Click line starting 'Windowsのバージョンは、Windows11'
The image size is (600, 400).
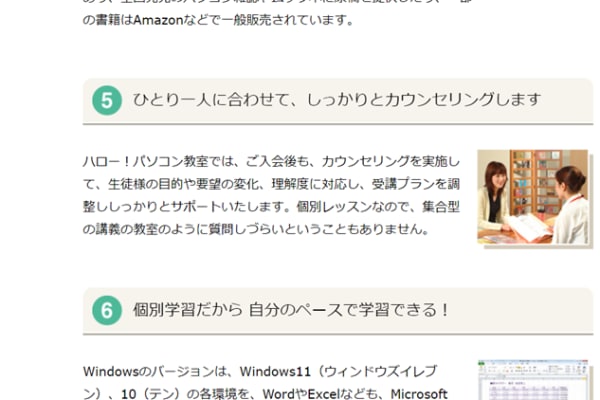pyautogui.click(x=260, y=371)
